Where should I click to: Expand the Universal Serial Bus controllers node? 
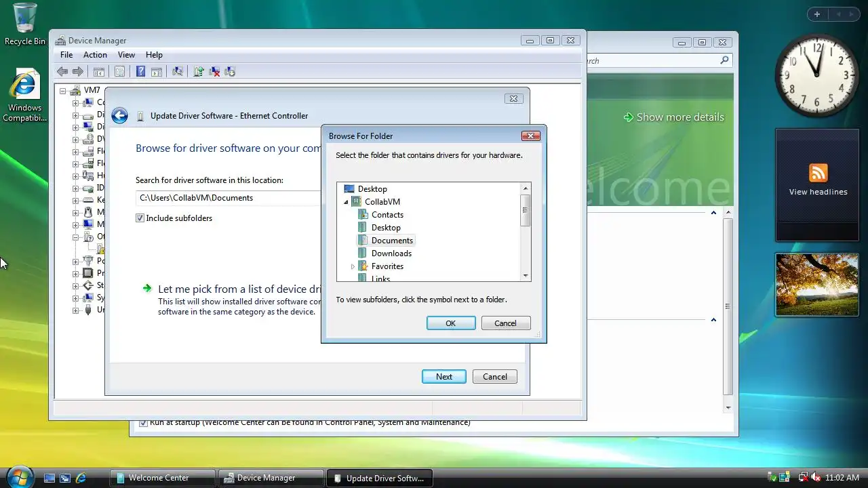(76, 310)
